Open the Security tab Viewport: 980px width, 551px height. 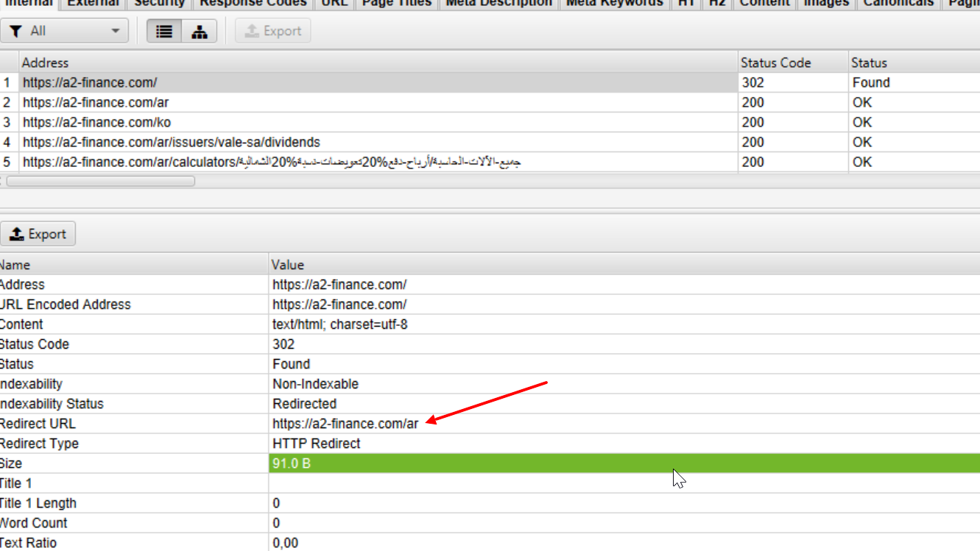(159, 4)
